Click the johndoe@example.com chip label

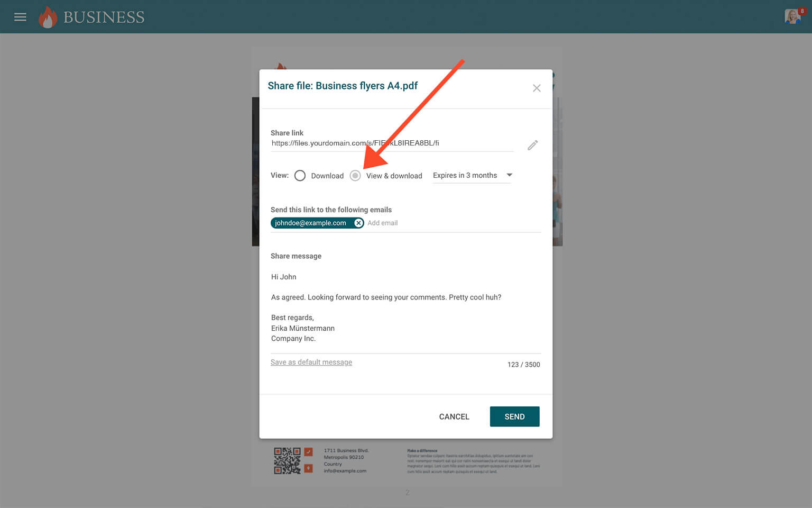click(x=310, y=223)
